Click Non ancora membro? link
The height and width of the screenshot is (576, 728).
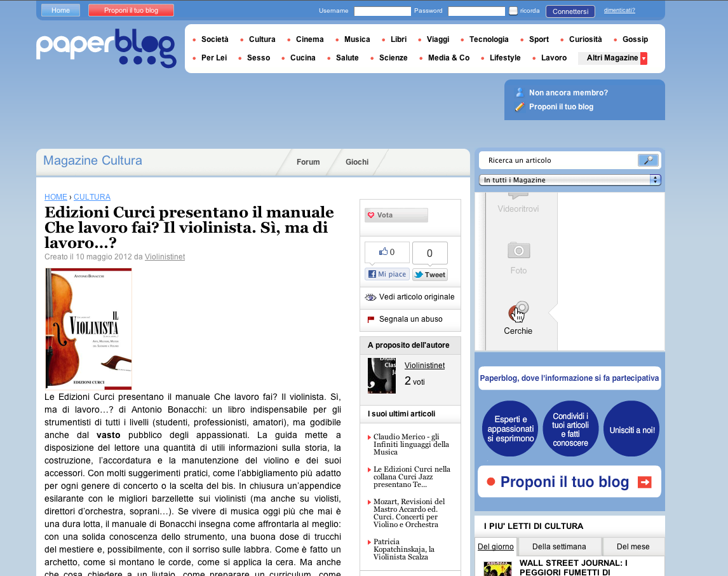click(x=569, y=93)
